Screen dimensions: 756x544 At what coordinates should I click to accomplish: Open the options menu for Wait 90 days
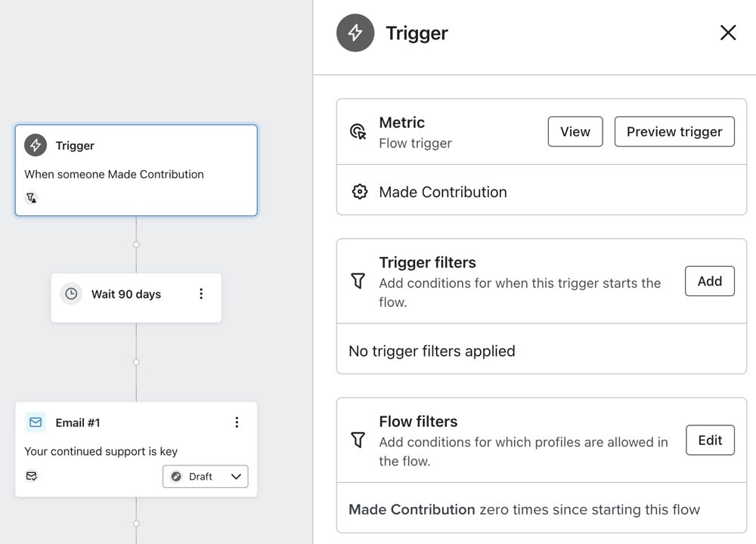click(201, 294)
